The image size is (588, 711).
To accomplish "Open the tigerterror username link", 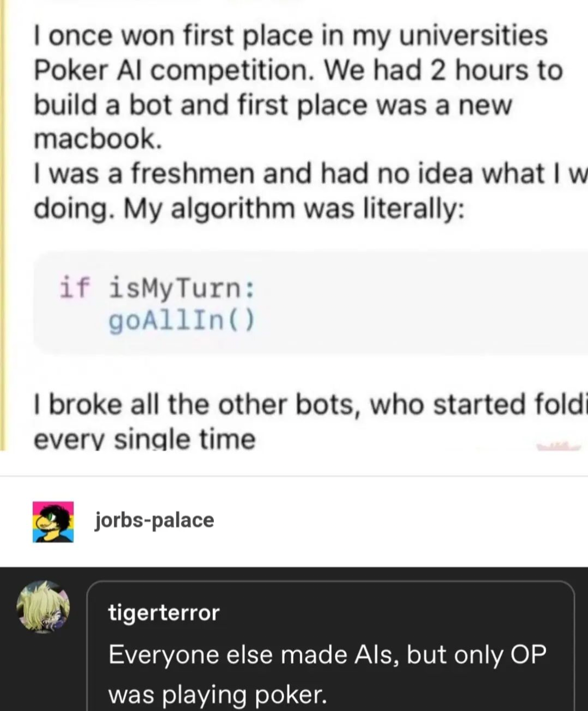I will tap(163, 612).
